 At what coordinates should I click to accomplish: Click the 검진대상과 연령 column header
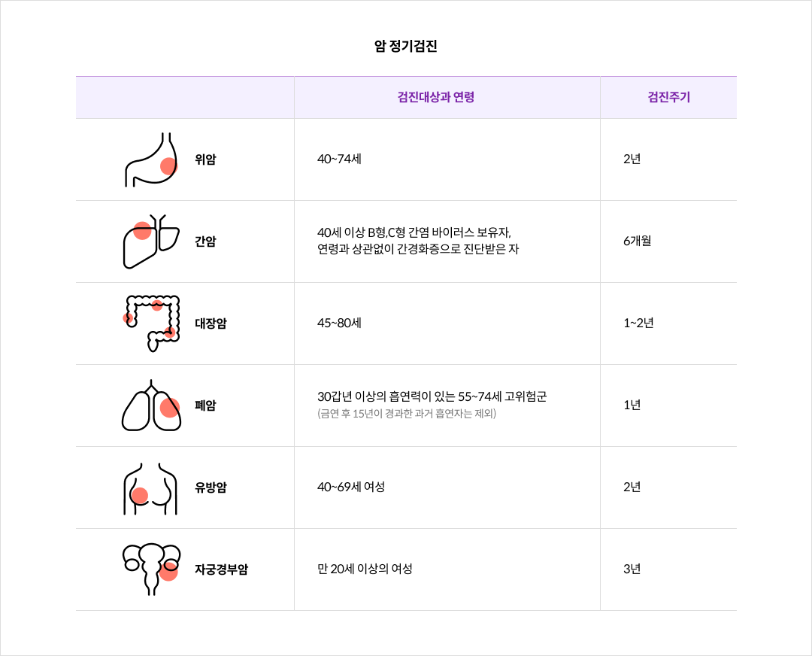pos(436,97)
